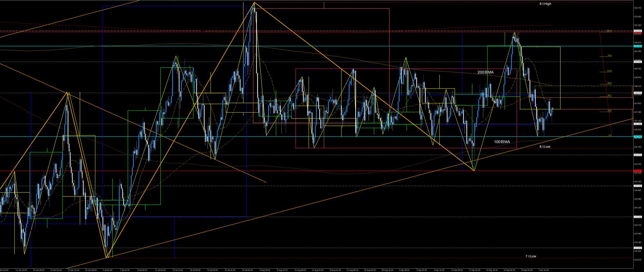This screenshot has width=644, height=272.
Task: Click the 150.000 price label on axis
Action: coord(638,31)
